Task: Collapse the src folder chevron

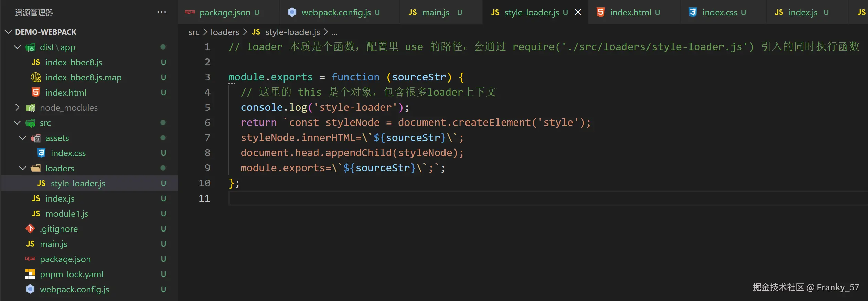Action: pyautogui.click(x=17, y=123)
